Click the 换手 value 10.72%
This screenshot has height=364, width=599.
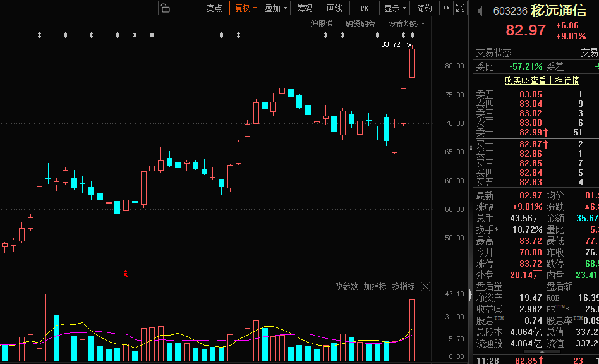pos(527,229)
